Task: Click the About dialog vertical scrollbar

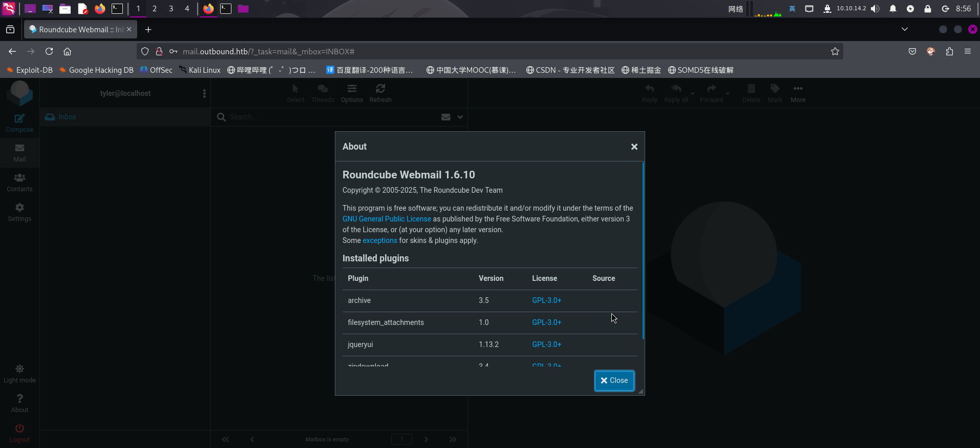Action: coord(643,251)
